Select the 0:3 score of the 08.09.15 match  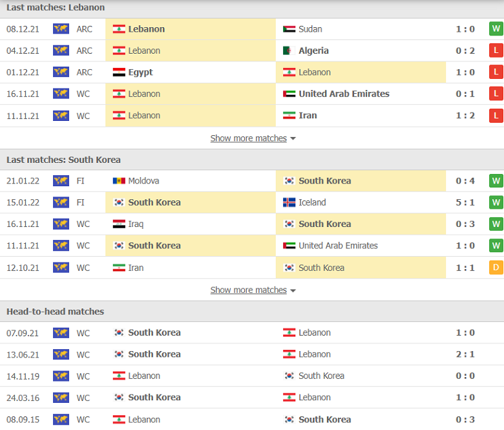tap(465, 420)
